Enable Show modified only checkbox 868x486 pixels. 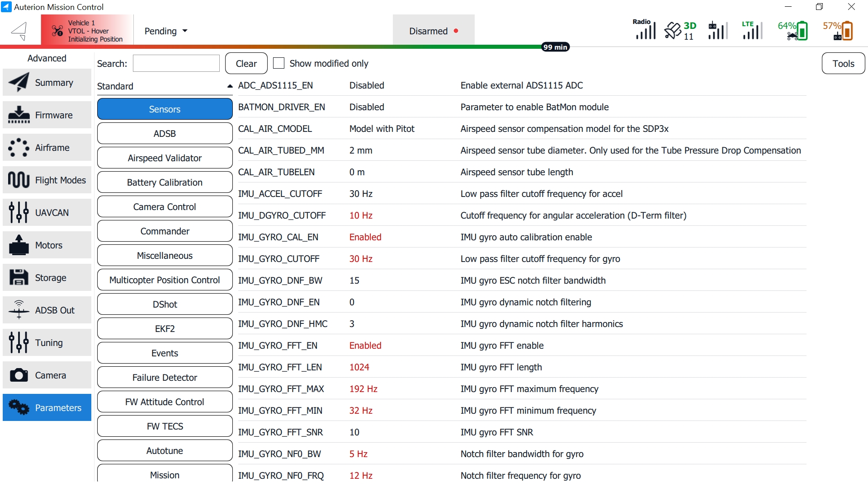coord(279,63)
